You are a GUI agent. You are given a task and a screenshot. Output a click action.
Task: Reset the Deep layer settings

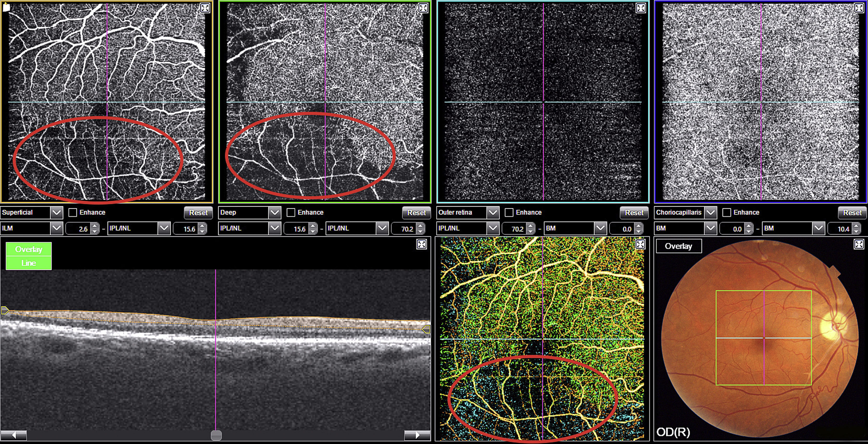click(x=416, y=213)
